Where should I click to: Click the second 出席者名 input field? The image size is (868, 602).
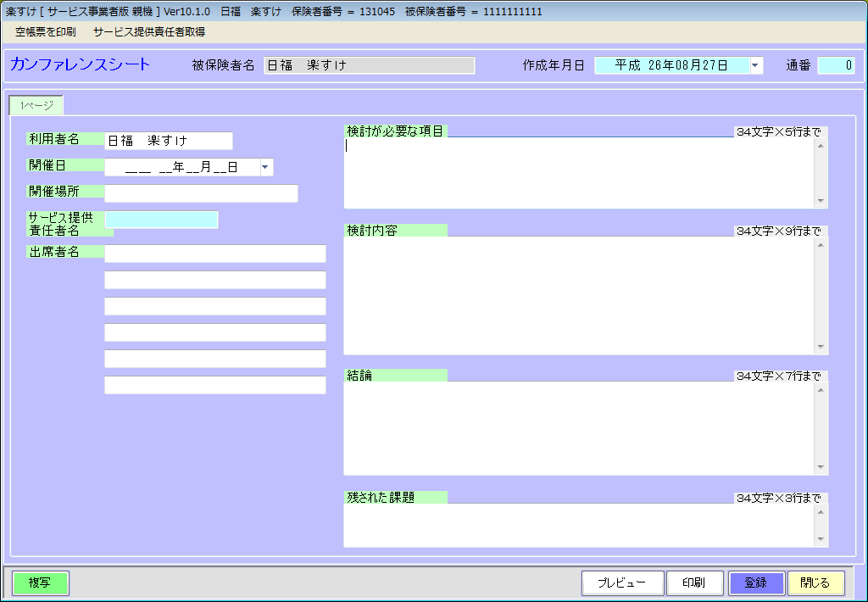pos(214,280)
